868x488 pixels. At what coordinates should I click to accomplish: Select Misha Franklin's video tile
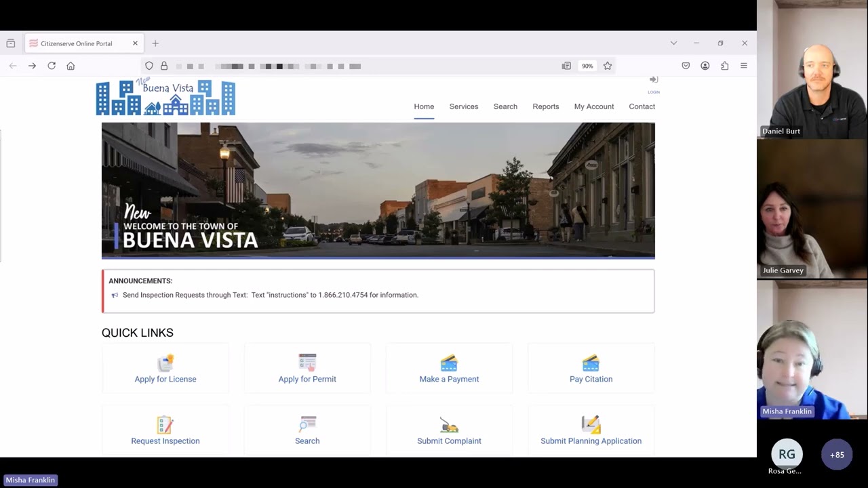tap(812, 350)
